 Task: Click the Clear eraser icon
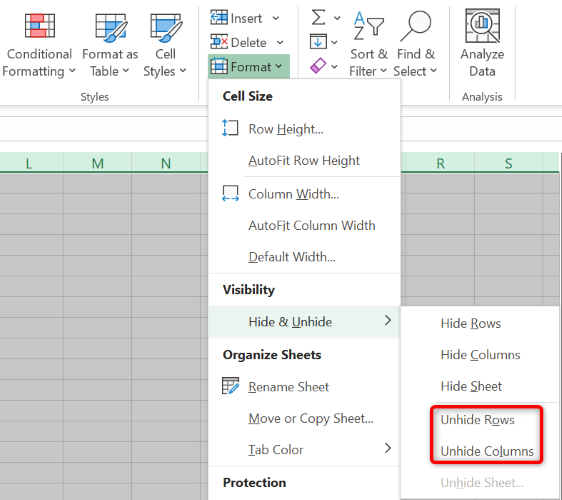(318, 66)
